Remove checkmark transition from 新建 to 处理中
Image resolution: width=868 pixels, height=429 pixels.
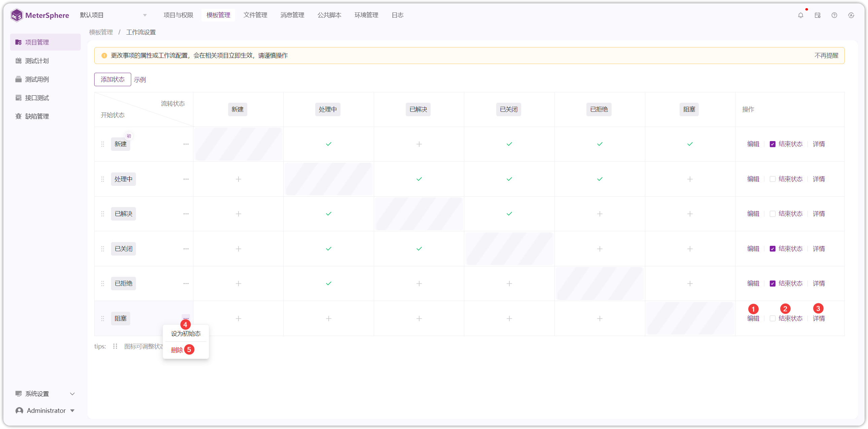[329, 144]
